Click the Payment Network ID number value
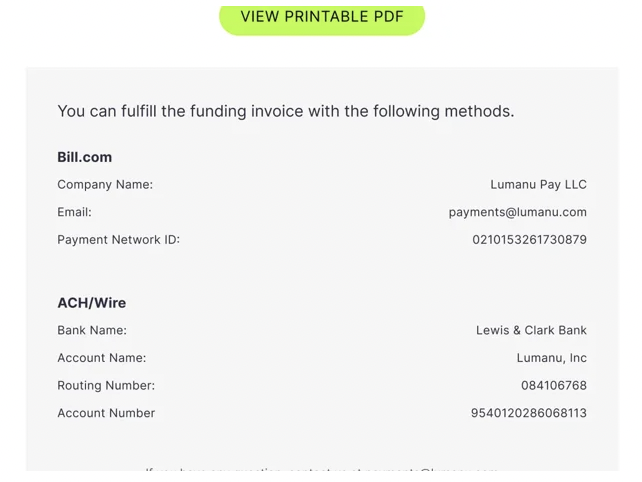Screen dimensions: 642x482 coord(529,240)
